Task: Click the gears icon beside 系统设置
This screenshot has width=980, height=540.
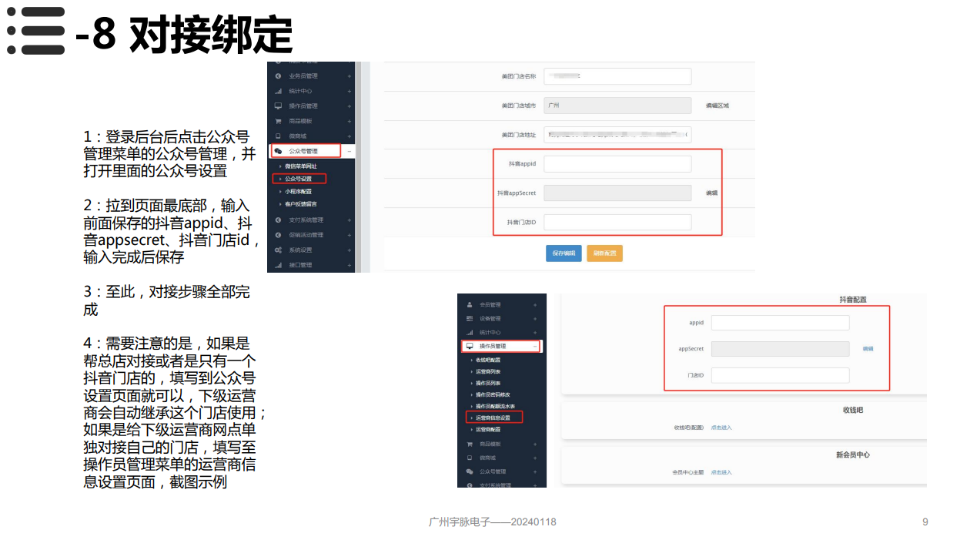Action: coord(278,250)
